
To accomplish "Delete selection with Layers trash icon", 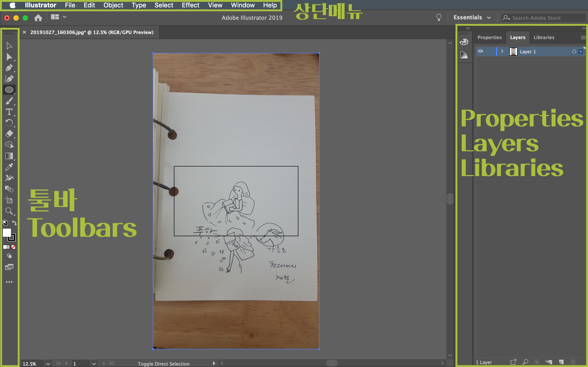I will click(x=573, y=362).
